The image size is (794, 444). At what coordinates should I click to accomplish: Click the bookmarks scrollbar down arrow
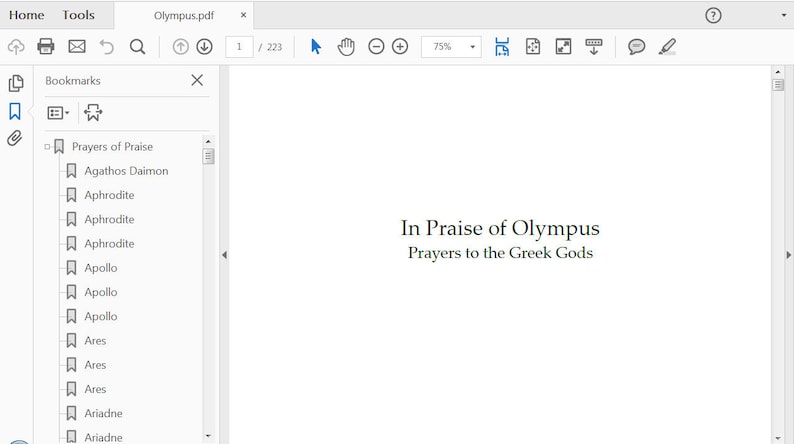point(208,435)
